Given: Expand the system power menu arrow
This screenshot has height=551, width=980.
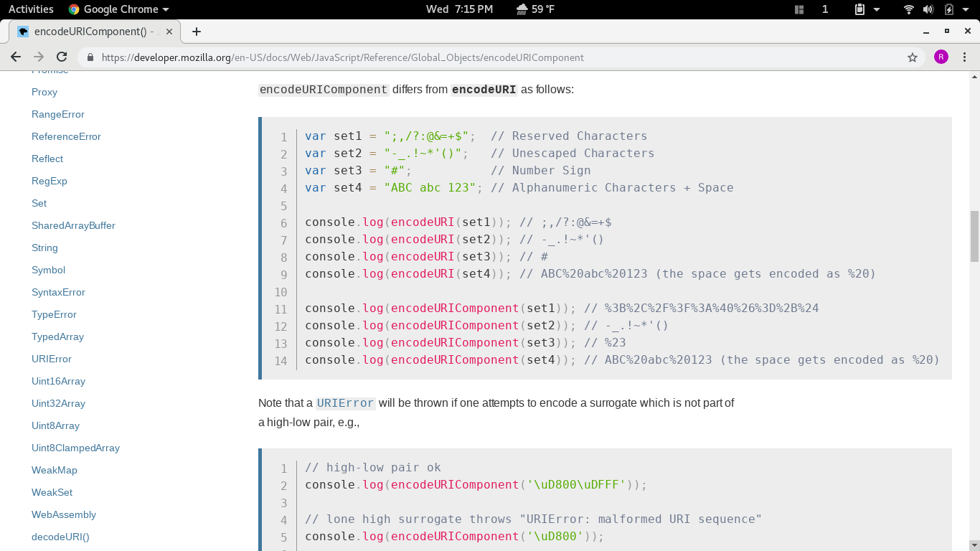Looking at the screenshot, I should (x=966, y=9).
